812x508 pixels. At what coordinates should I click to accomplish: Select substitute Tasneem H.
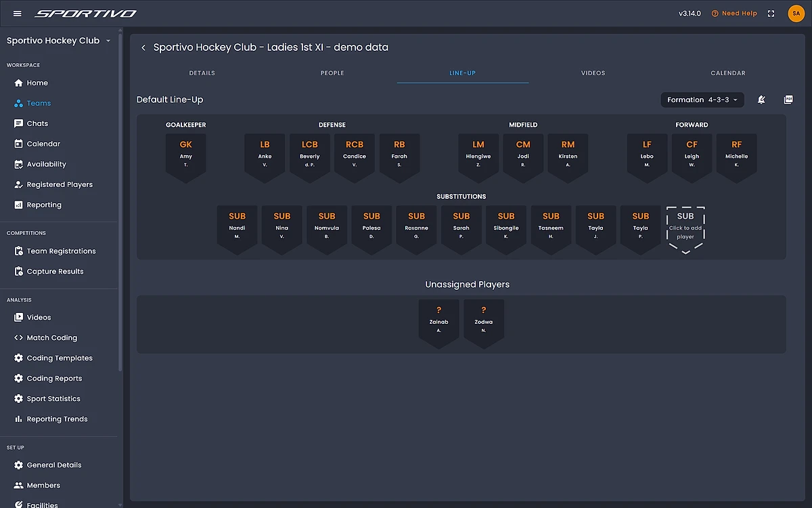[x=551, y=229]
